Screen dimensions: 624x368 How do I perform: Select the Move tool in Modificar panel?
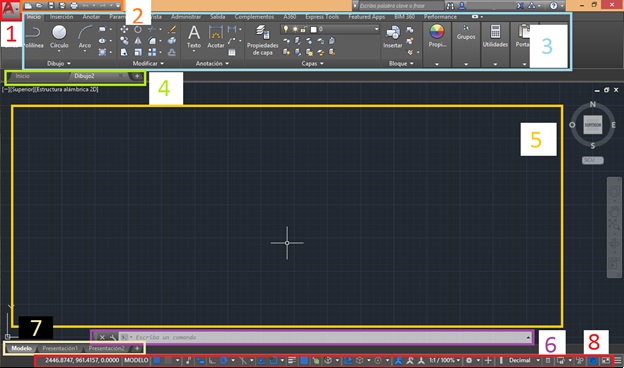click(124, 29)
